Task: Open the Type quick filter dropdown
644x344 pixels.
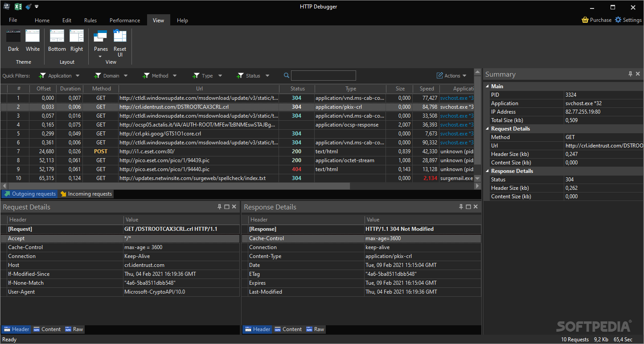Action: tap(207, 76)
